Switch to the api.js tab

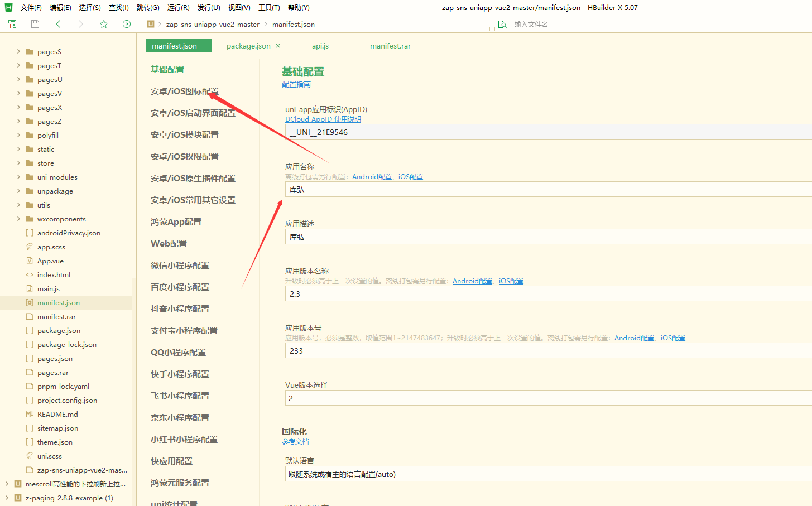[320, 46]
